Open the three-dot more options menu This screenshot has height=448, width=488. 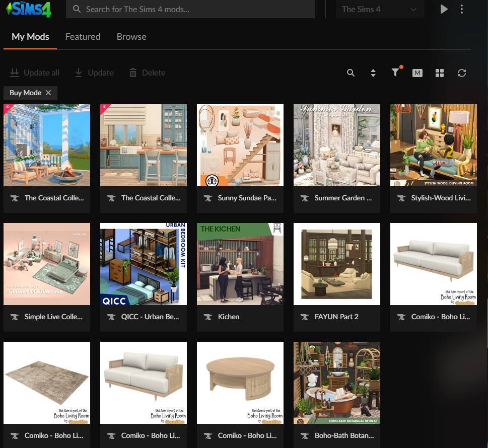461,9
